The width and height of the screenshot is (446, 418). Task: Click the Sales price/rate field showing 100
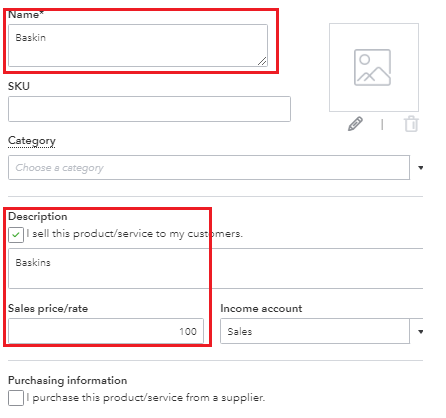pyautogui.click(x=106, y=331)
